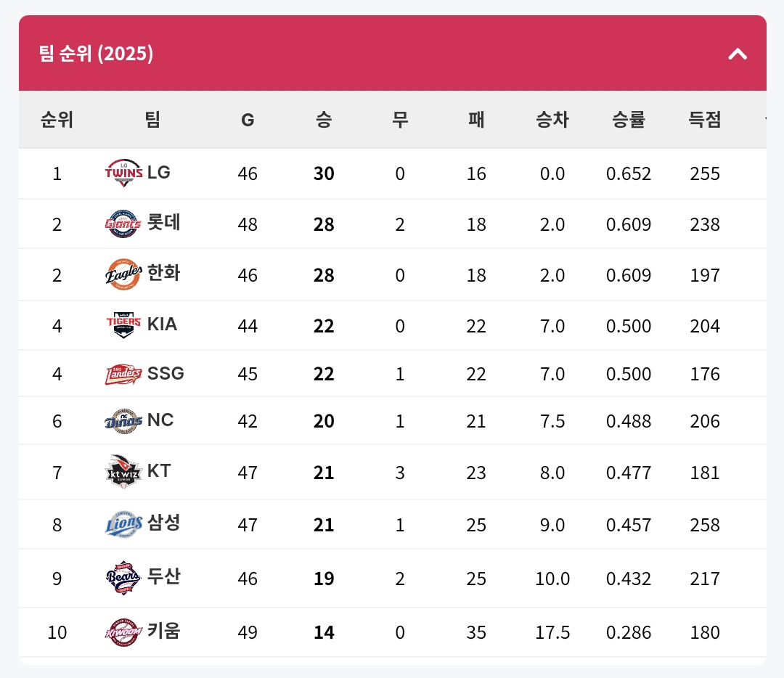The height and width of the screenshot is (678, 784).
Task: Click the 삼성 Lions team logo
Action: [123, 524]
